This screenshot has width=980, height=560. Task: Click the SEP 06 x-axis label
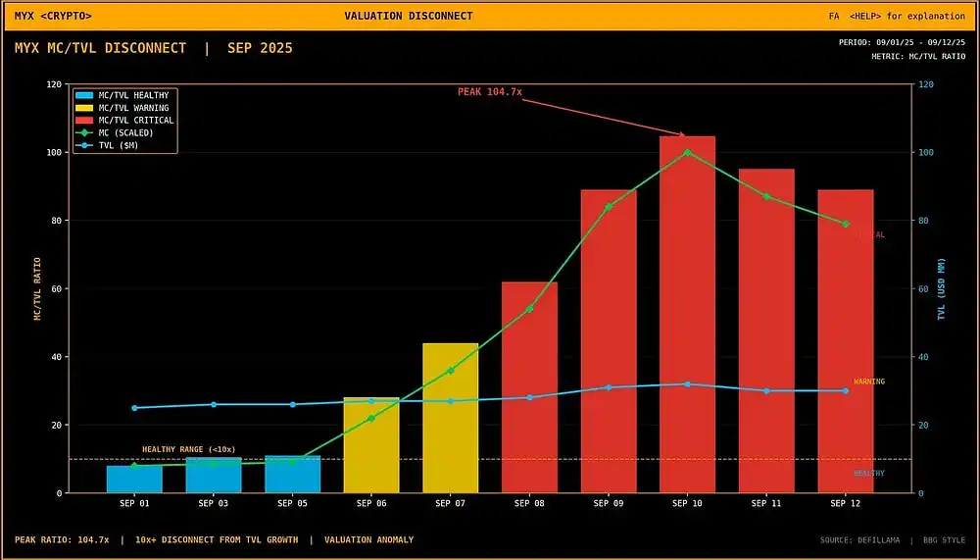pos(371,503)
